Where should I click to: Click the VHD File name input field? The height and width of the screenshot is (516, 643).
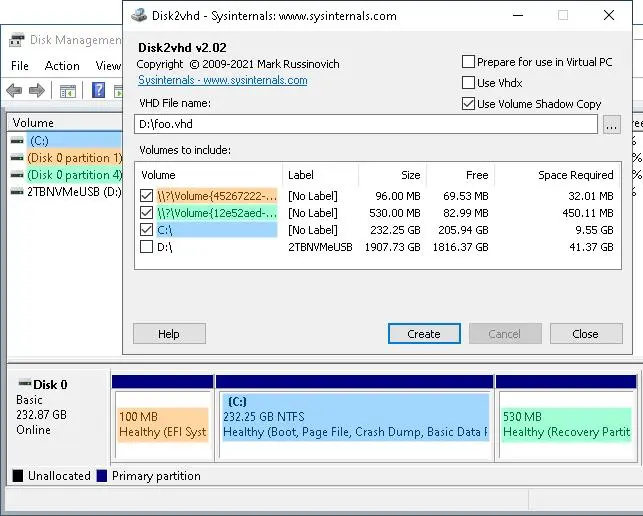click(366, 124)
